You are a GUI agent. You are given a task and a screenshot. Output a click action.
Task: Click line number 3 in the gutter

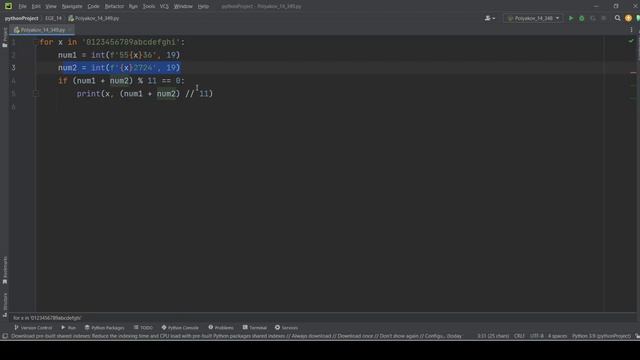tap(13, 68)
